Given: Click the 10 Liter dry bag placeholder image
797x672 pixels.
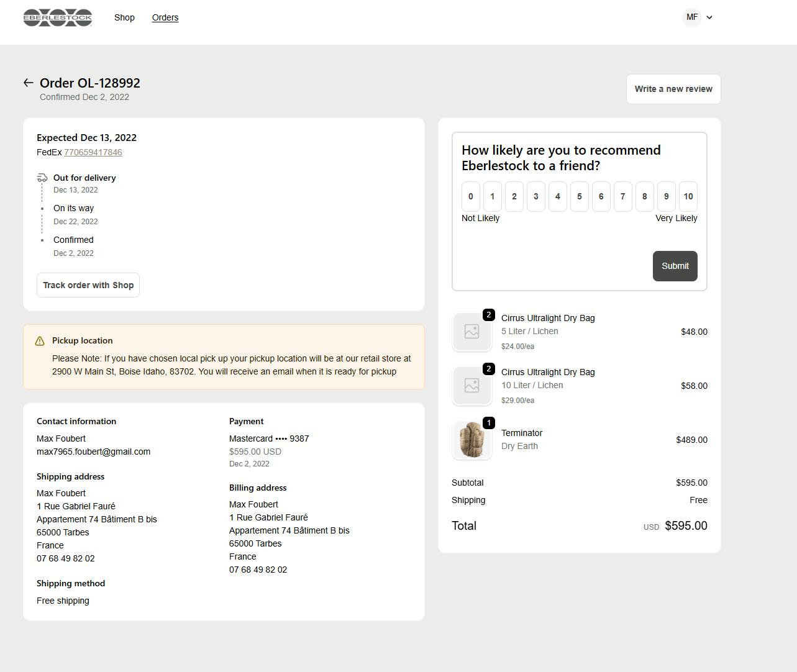Looking at the screenshot, I should [471, 386].
